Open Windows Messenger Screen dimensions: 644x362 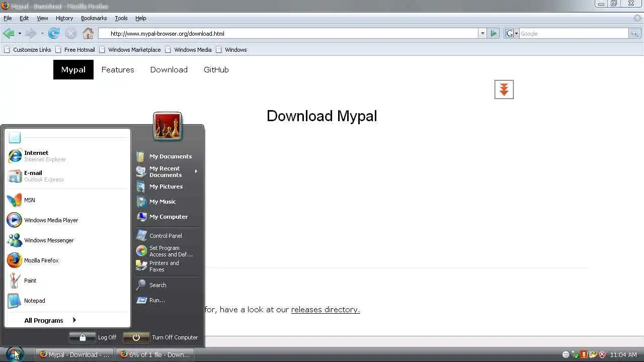[x=67, y=240]
